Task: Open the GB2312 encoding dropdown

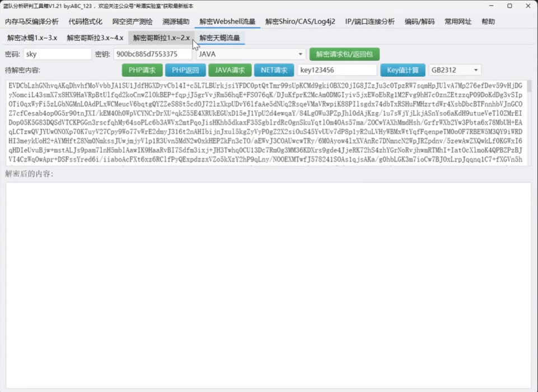Action: (x=455, y=70)
